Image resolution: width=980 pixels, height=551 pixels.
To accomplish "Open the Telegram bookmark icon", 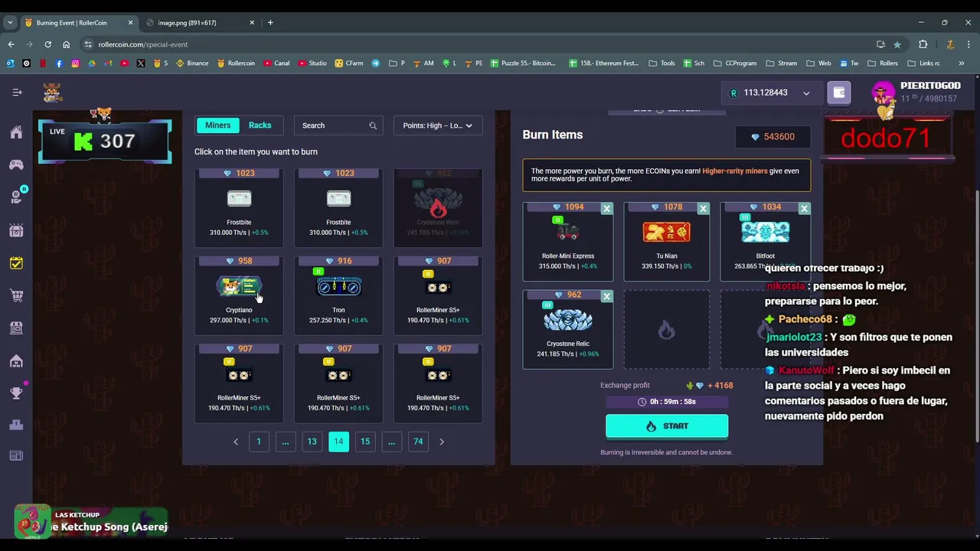I will (x=375, y=64).
